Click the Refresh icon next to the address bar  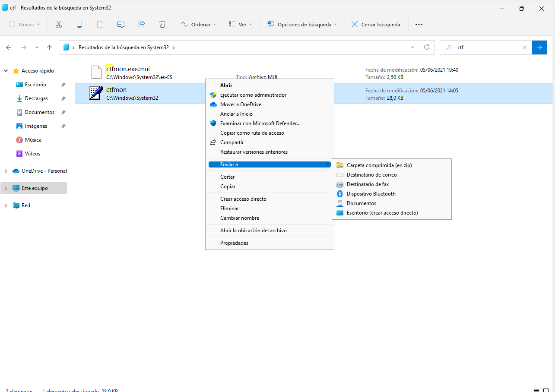click(427, 47)
